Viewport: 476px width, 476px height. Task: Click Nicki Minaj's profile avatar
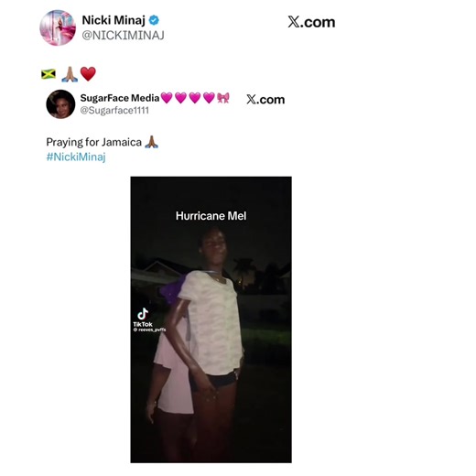tap(58, 27)
